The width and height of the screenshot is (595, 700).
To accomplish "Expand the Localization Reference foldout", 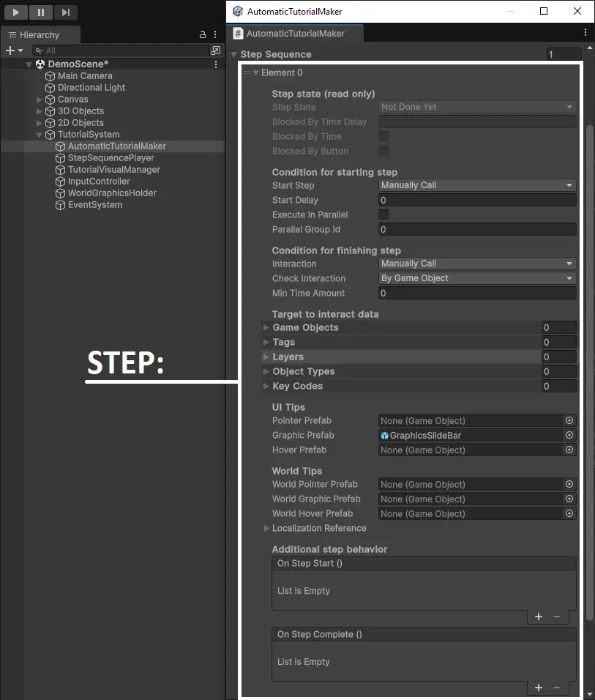I will click(x=266, y=528).
